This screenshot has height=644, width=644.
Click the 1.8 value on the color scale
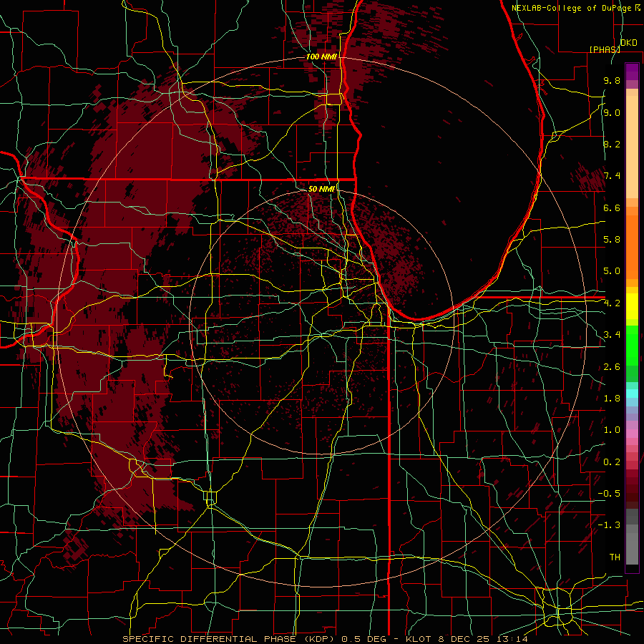tap(612, 399)
